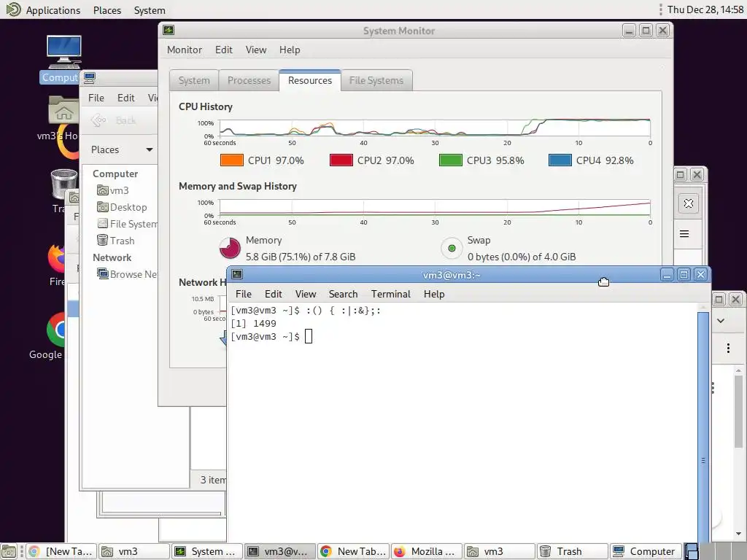This screenshot has height=560, width=747.
Task: Open the terminal's Terminal menu
Action: (x=391, y=294)
